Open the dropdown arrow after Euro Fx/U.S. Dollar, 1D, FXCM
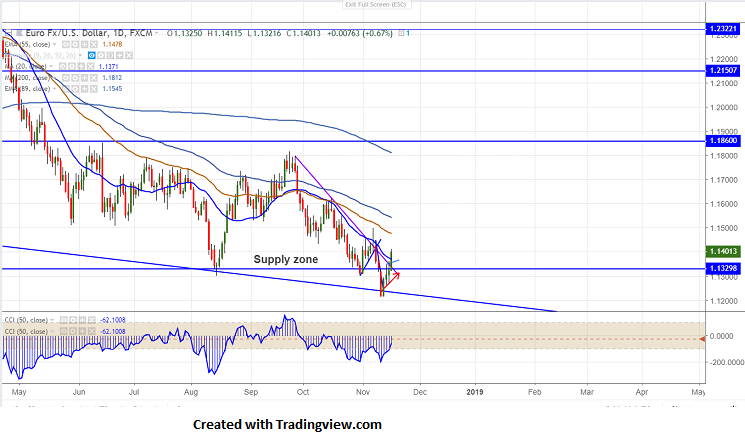 click(156, 33)
